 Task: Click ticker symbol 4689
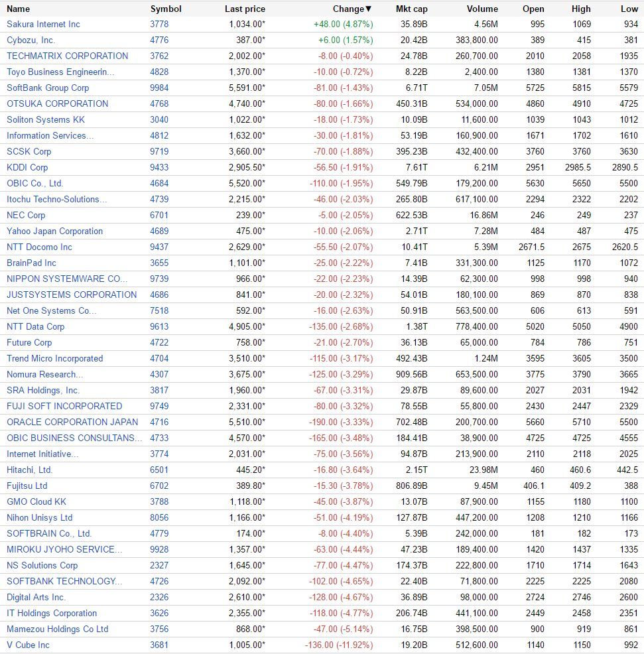[x=159, y=231]
